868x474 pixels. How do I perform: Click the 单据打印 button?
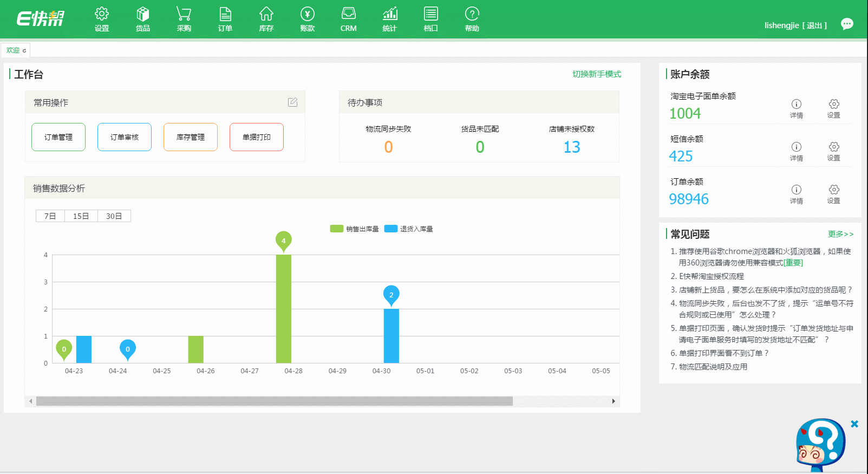click(x=257, y=137)
